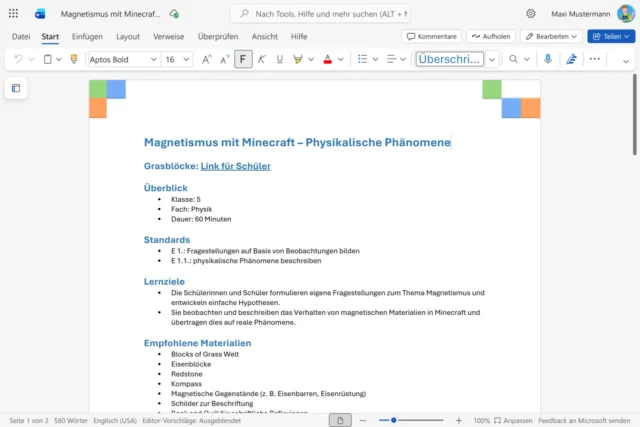Open the Datei menu
640x427 pixels.
pos(21,37)
